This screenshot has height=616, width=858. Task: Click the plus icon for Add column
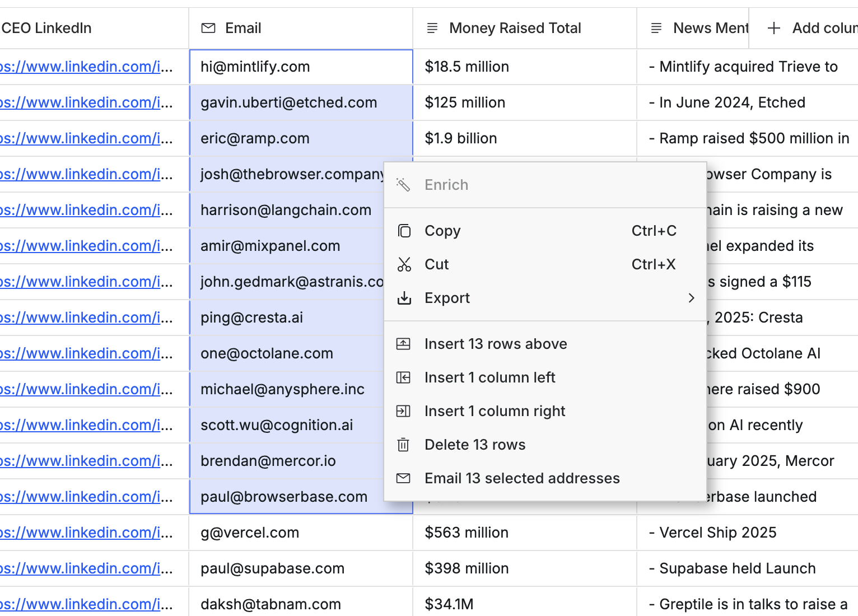tap(774, 28)
